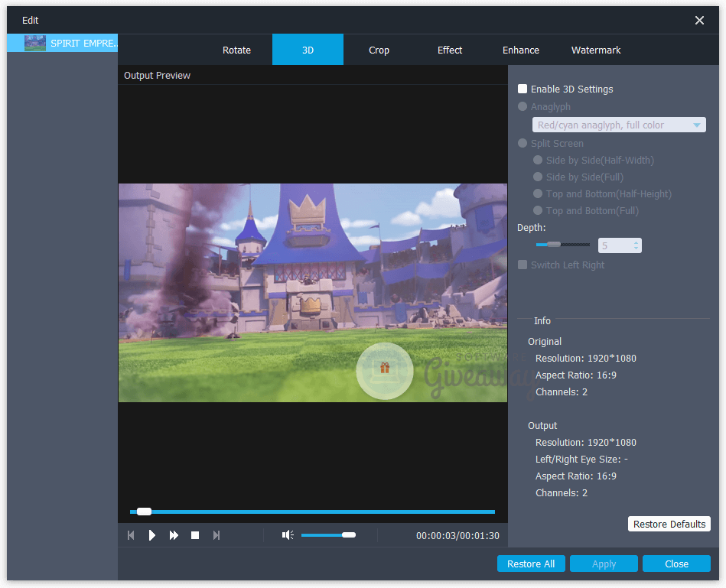Open the Red/cyan anaglyph dropdown
Screen dimensions: 726x588
[x=619, y=125]
